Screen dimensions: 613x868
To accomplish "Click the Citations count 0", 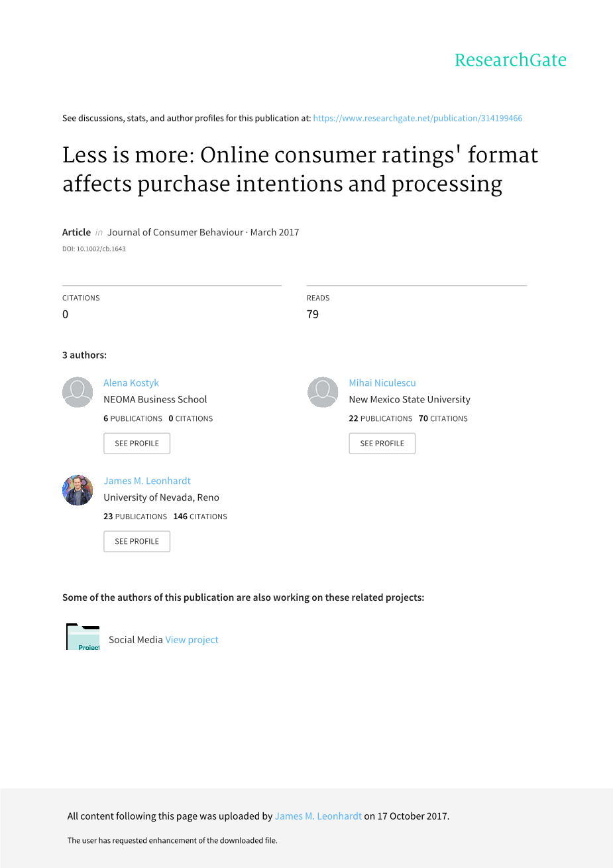I will [65, 314].
